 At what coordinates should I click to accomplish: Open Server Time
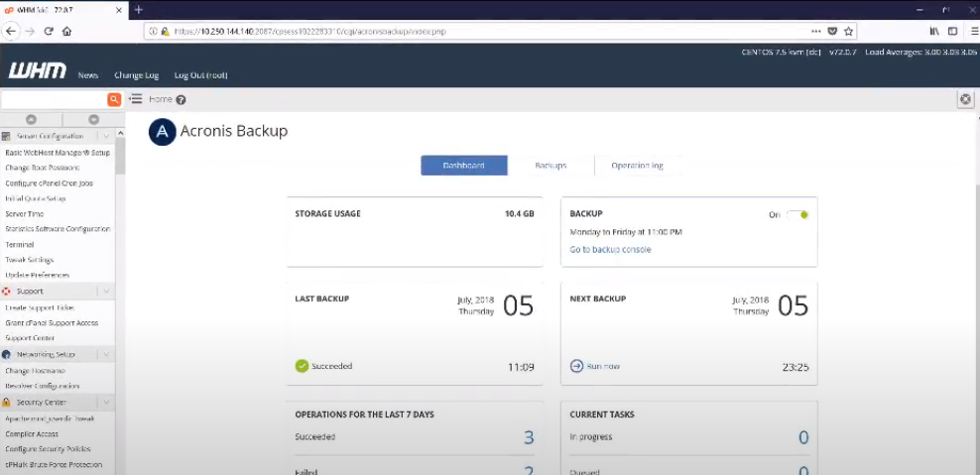click(x=25, y=214)
